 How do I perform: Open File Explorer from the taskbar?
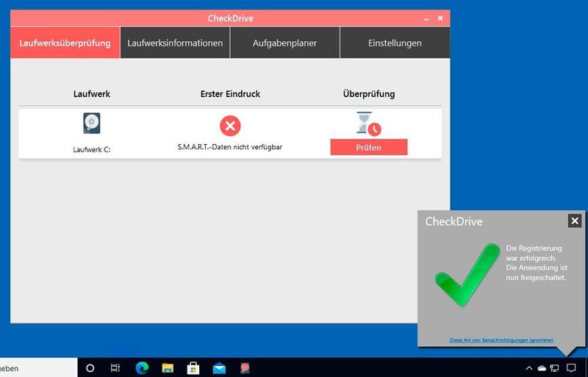coord(168,368)
